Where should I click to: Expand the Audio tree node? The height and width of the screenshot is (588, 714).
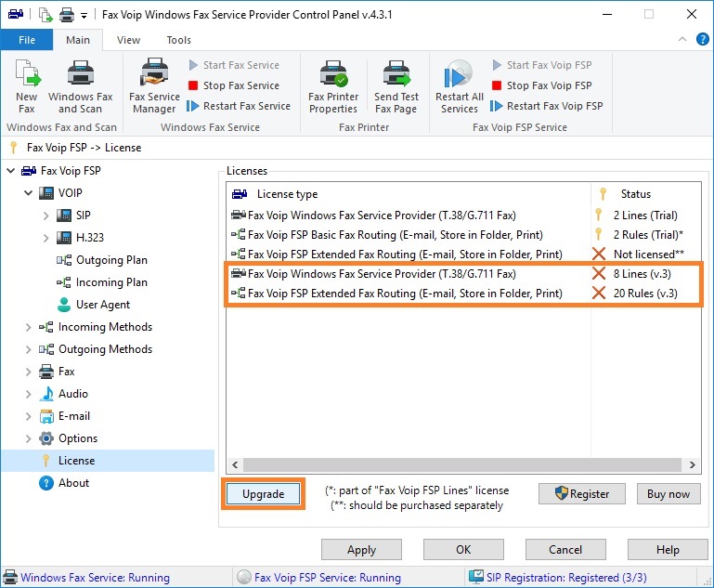pyautogui.click(x=28, y=394)
